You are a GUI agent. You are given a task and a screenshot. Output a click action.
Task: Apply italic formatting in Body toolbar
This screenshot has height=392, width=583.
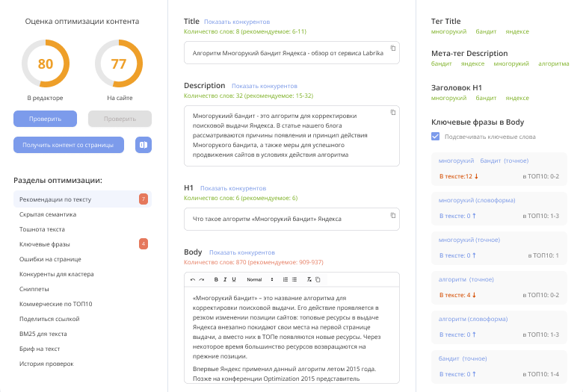pyautogui.click(x=225, y=279)
